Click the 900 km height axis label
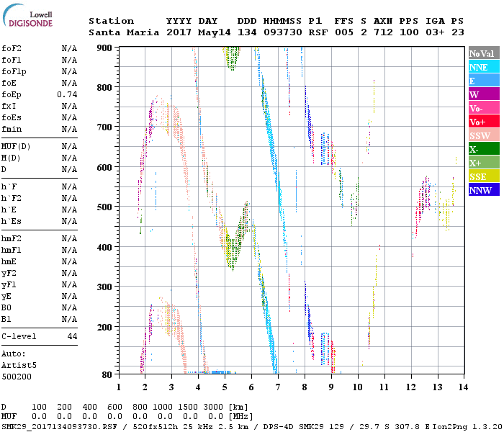The height and width of the screenshot is (432, 504). click(x=104, y=48)
